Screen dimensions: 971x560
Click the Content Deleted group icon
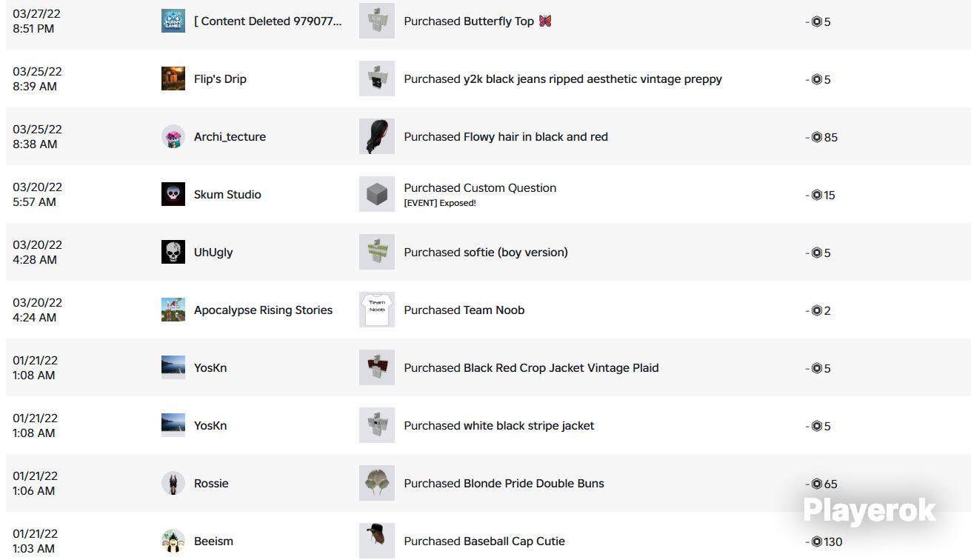pos(173,21)
